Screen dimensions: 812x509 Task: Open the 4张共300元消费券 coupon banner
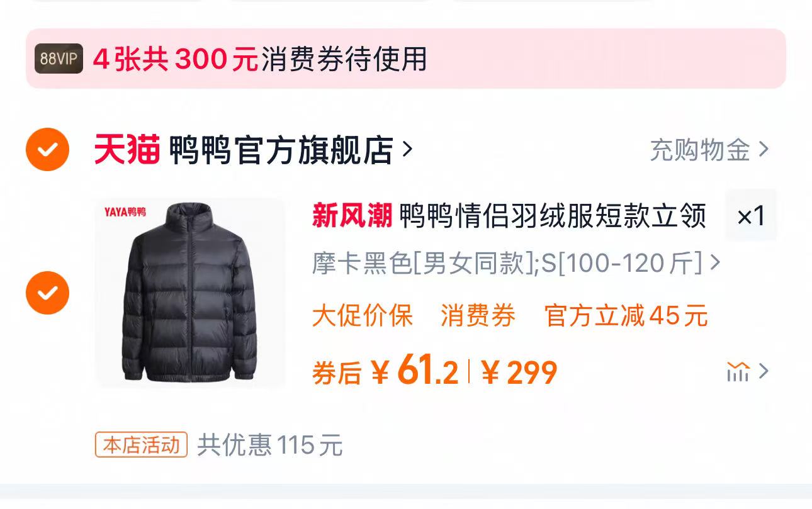[x=406, y=59]
